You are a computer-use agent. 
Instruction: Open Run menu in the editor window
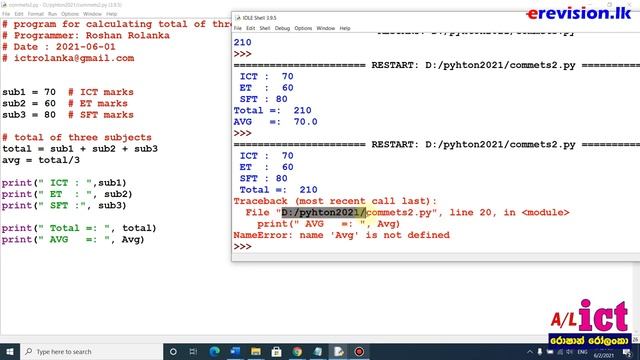[x=52, y=14]
